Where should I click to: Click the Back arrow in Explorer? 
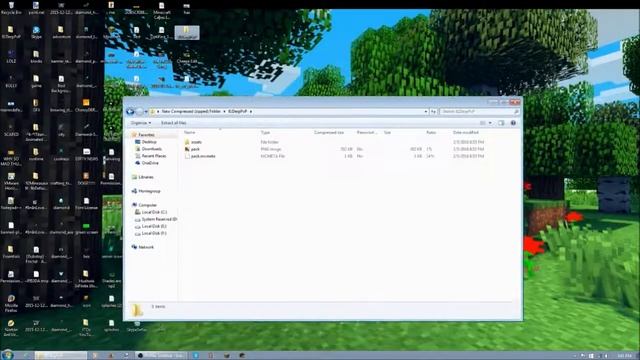click(131, 111)
